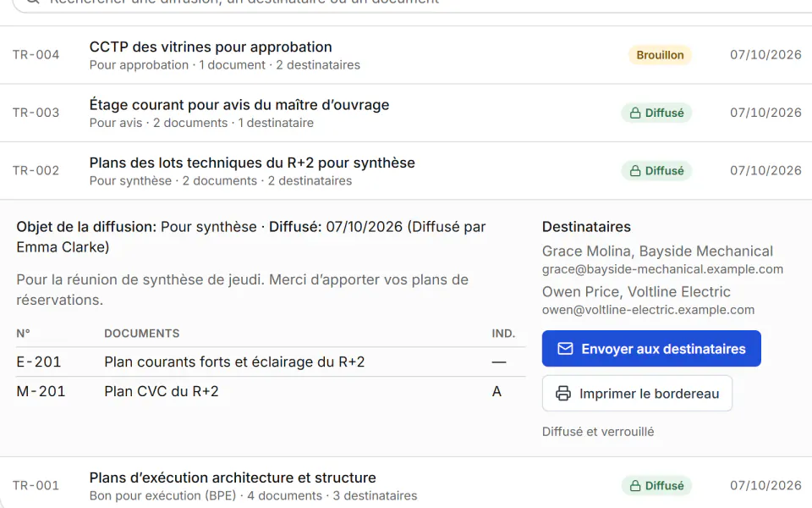This screenshot has height=508, width=812.
Task: Click the Brouillon status badge on TR-004
Action: point(660,55)
